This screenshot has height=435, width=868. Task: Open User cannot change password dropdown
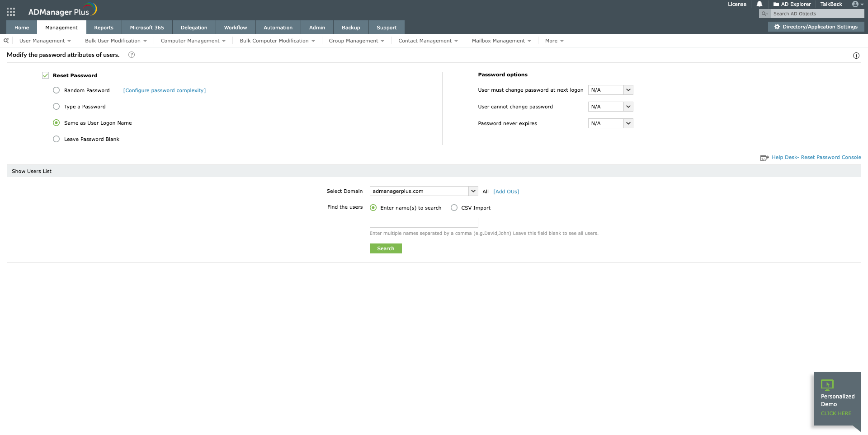pos(610,107)
